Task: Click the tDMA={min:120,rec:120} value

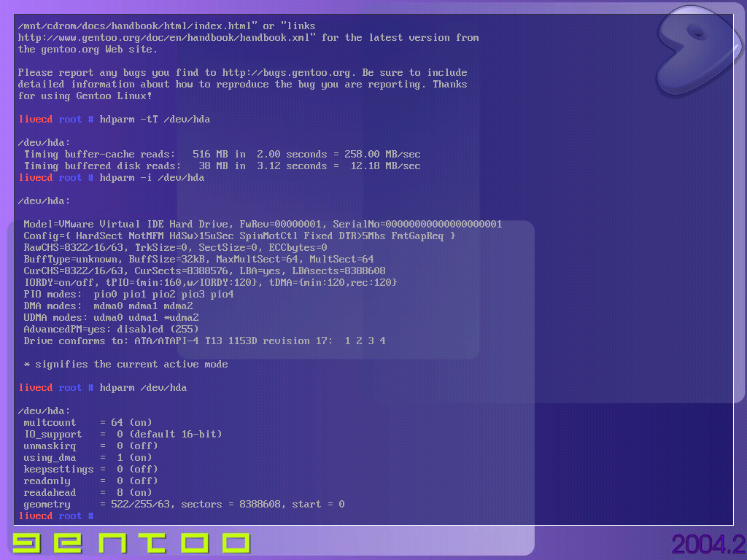Action: click(x=333, y=283)
